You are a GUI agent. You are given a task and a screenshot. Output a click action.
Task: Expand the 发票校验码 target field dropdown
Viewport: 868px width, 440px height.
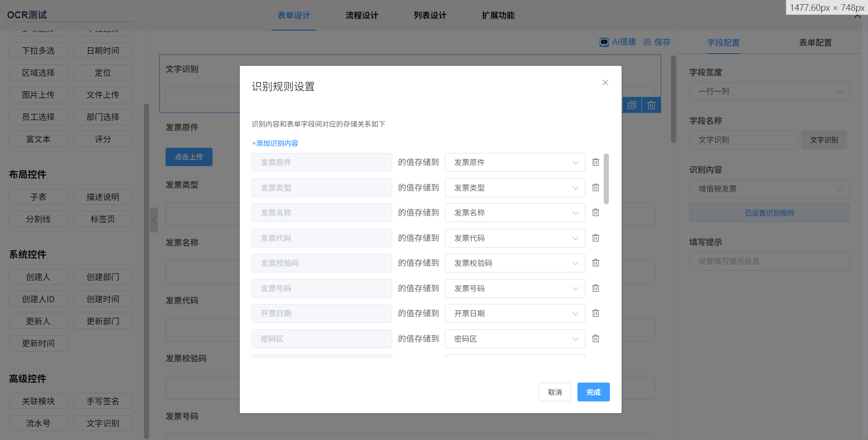point(515,263)
